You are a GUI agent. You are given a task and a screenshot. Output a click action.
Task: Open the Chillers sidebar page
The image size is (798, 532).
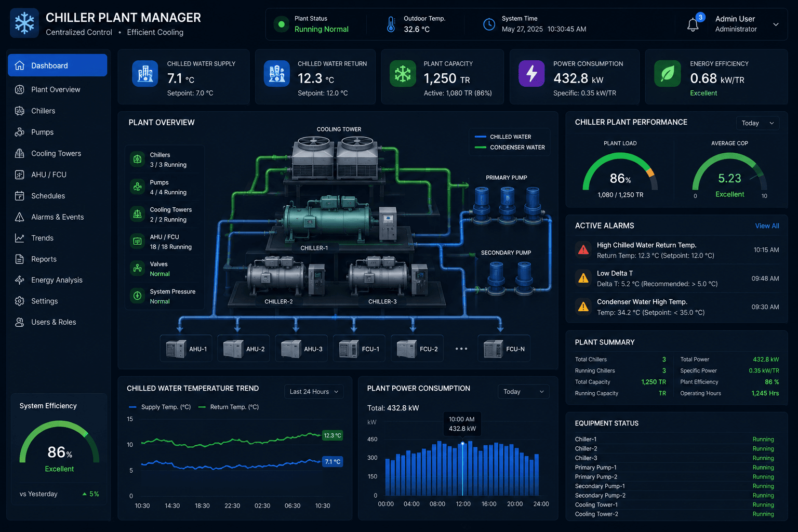point(57,111)
